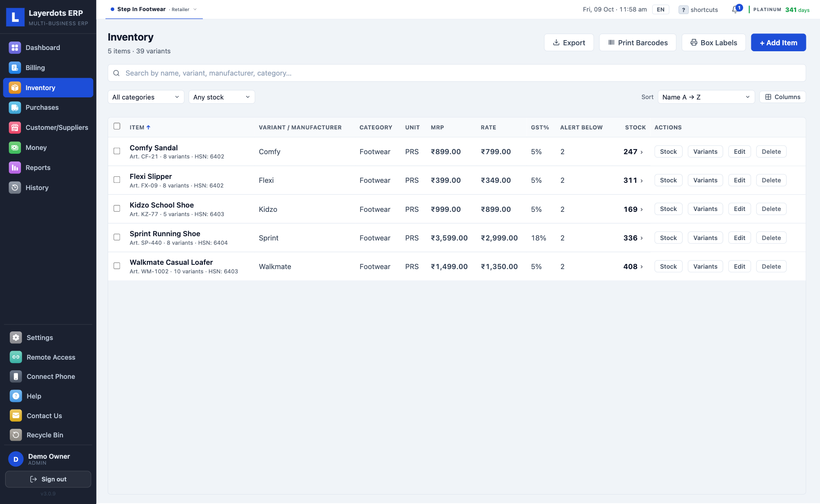Click Sign out
This screenshot has height=504, width=820.
tap(48, 479)
